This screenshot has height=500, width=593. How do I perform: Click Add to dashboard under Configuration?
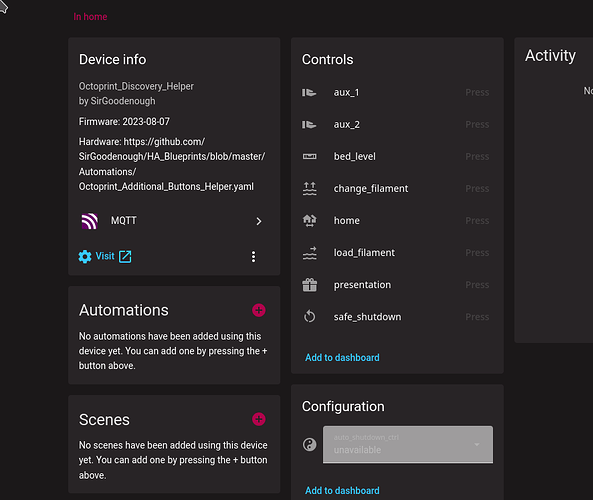point(342,491)
